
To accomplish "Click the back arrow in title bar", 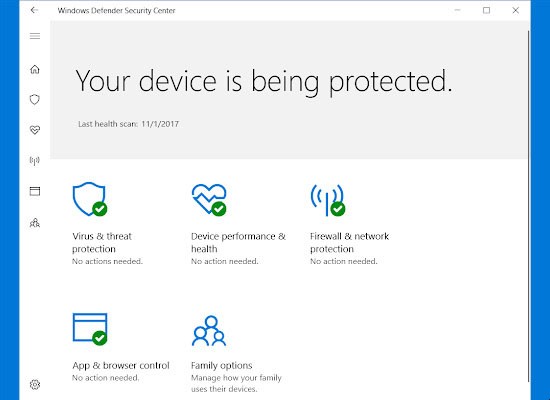I will pos(34,10).
